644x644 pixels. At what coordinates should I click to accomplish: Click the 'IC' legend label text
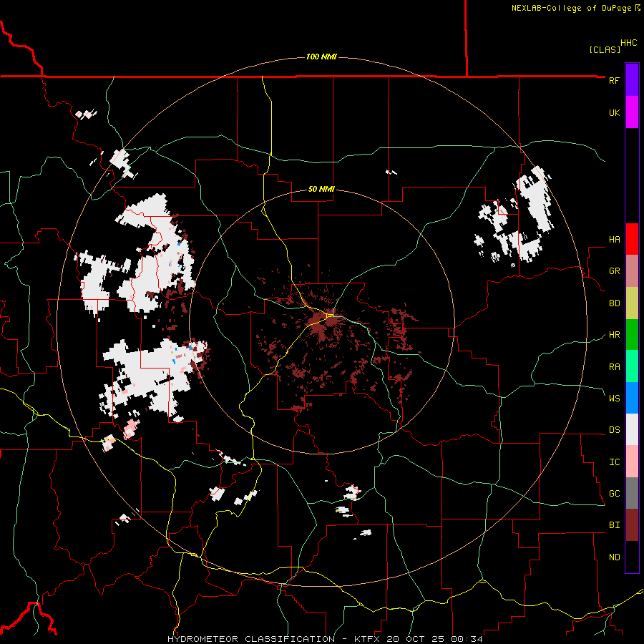[x=614, y=462]
